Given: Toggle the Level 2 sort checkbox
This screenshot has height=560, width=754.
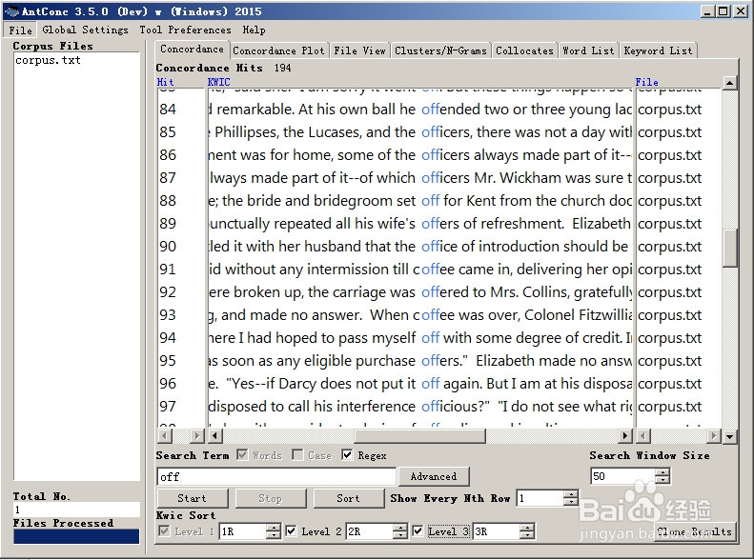Looking at the screenshot, I should (291, 531).
